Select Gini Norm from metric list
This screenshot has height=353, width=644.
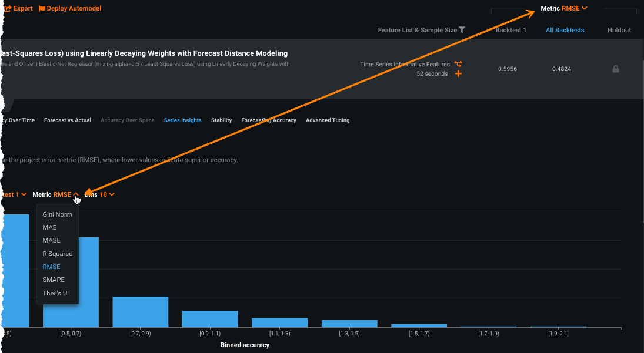click(57, 214)
